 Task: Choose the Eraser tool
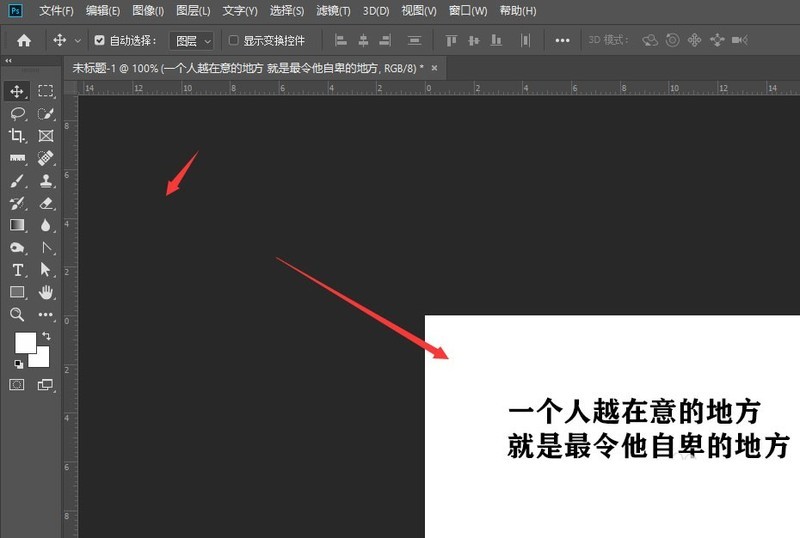tap(45, 203)
